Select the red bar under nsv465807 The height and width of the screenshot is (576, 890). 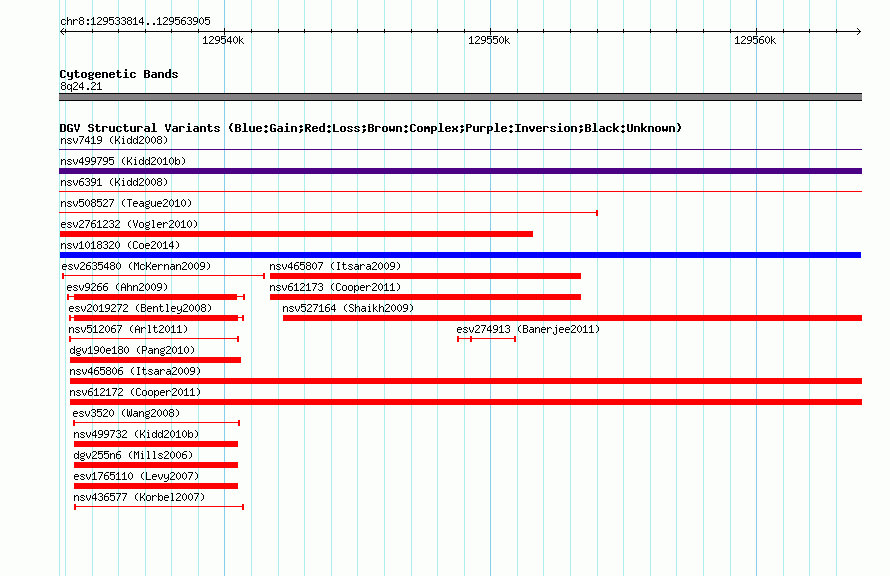(x=425, y=276)
